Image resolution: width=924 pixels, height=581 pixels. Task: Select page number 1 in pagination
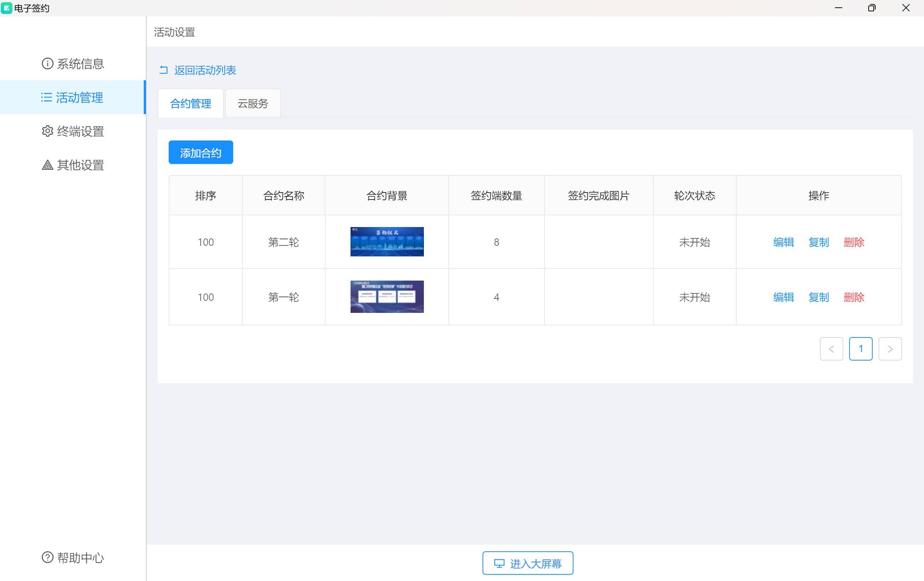[861, 349]
